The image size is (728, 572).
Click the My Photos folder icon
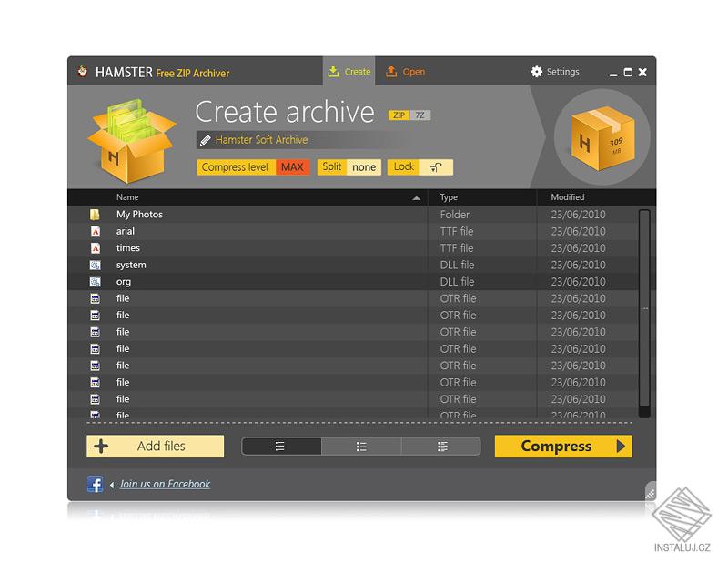(x=95, y=215)
